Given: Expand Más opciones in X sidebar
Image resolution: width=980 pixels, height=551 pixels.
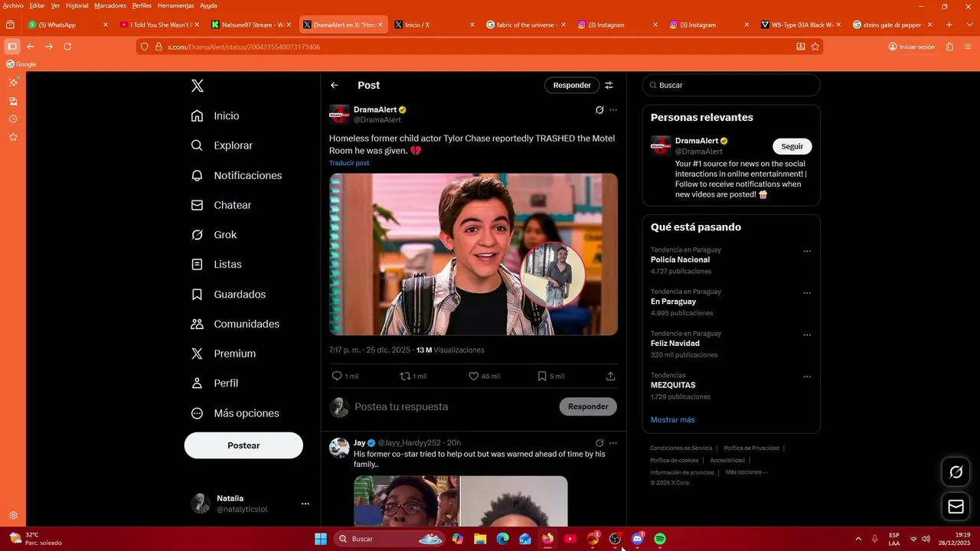Looking at the screenshot, I should tap(235, 413).
